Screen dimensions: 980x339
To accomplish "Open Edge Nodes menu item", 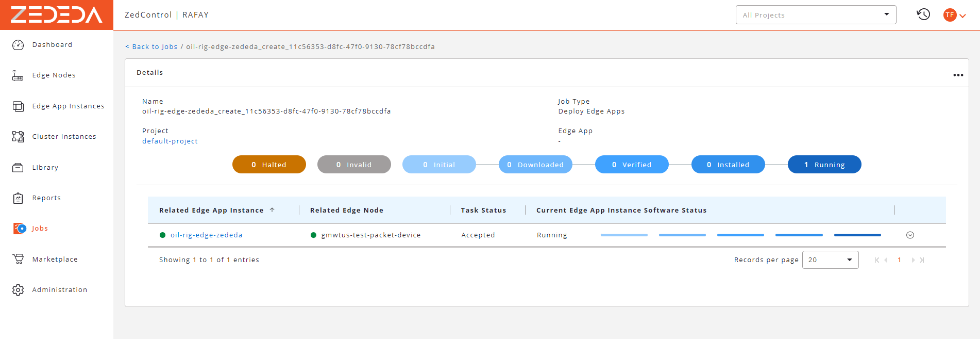I will [54, 75].
